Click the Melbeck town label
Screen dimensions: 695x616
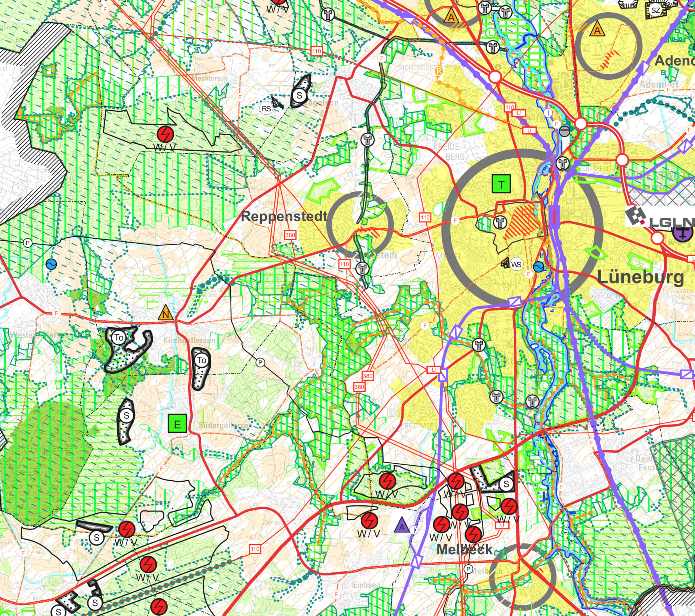click(464, 549)
